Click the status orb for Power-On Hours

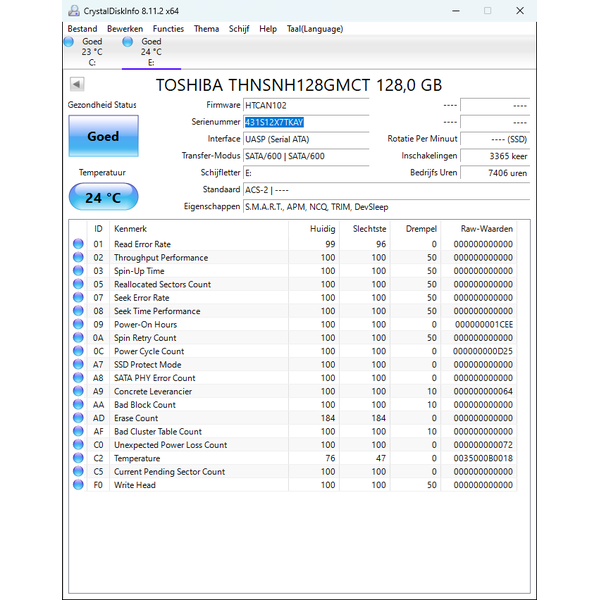pyautogui.click(x=78, y=324)
